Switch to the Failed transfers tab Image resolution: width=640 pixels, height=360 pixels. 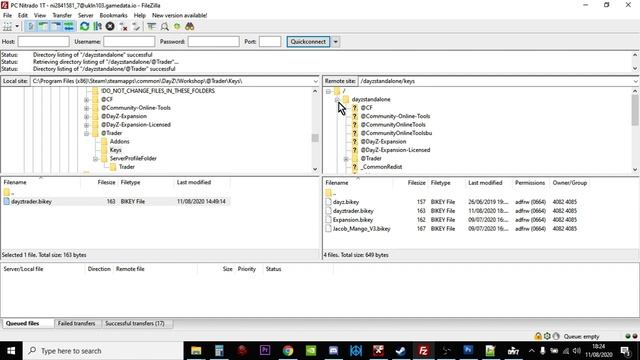pos(76,323)
